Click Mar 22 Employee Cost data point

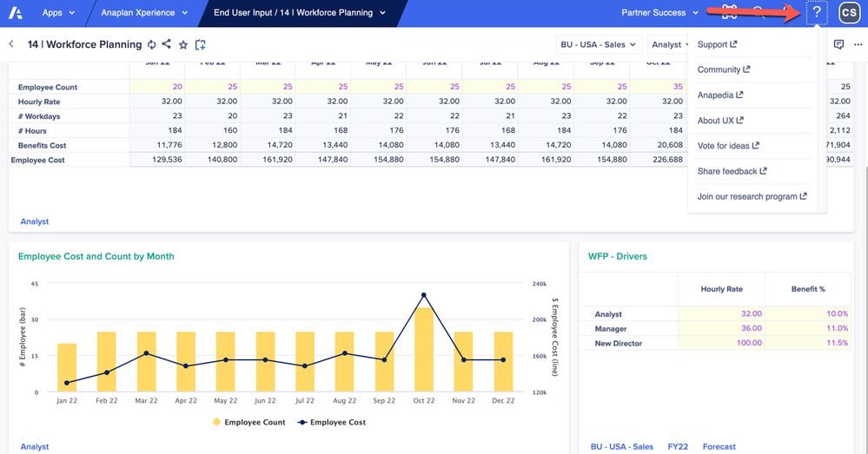point(146,352)
